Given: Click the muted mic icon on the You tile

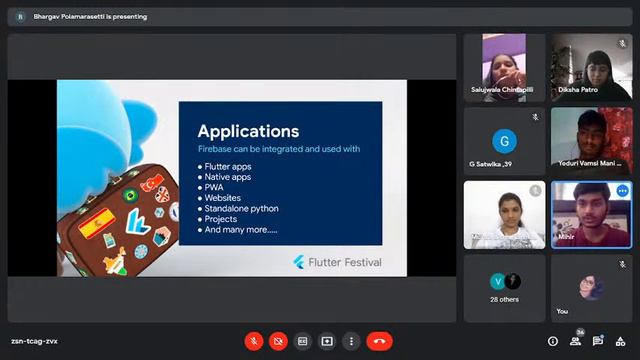Looking at the screenshot, I should pos(622,264).
